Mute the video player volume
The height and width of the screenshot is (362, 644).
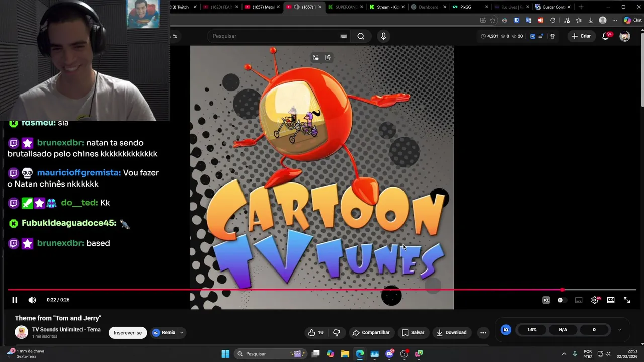point(32,300)
